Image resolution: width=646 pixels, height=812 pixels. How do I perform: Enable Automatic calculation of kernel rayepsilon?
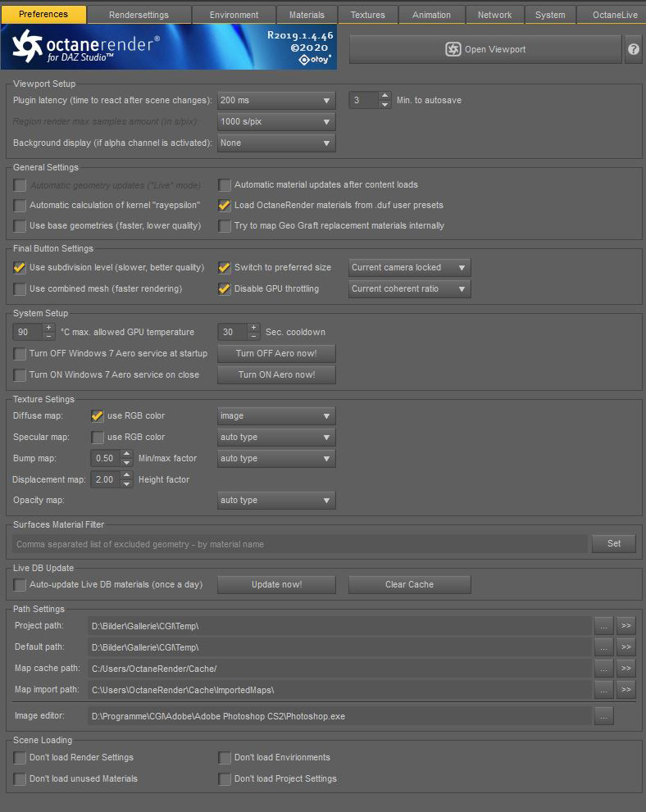pyautogui.click(x=20, y=205)
